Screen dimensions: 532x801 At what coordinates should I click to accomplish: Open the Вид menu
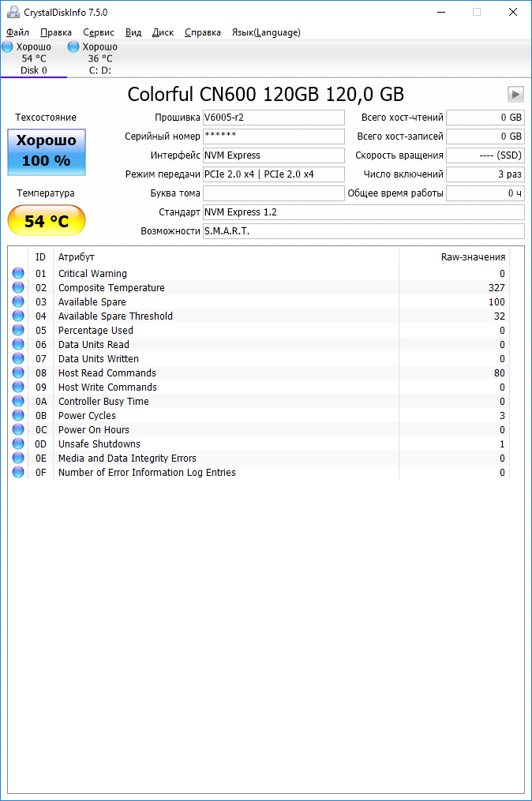(133, 32)
